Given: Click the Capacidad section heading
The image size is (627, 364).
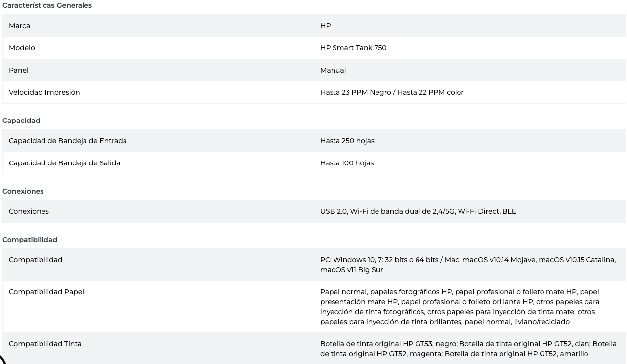Looking at the screenshot, I should [21, 121].
